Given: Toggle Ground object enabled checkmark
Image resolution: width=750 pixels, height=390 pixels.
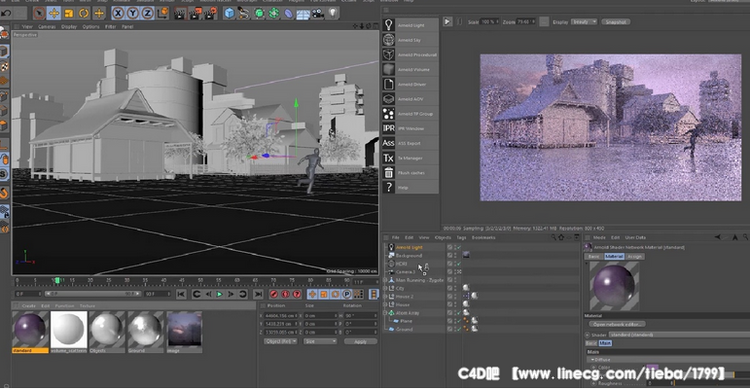Looking at the screenshot, I should (x=458, y=329).
